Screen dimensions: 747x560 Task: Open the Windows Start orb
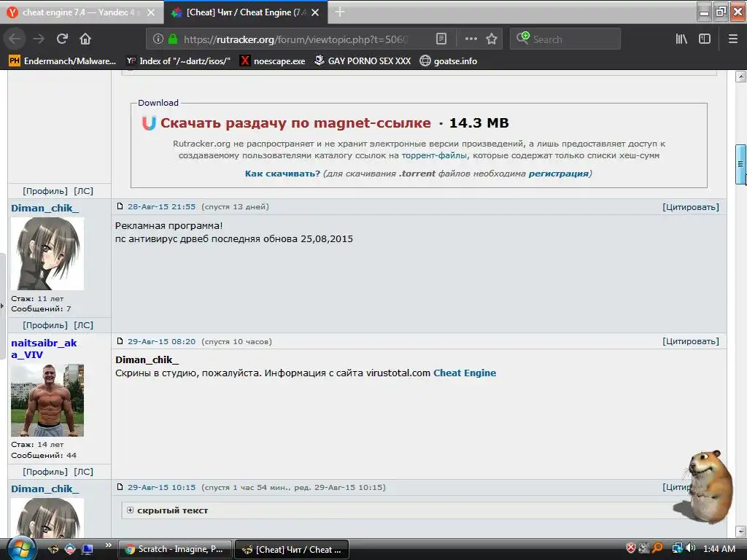pos(20,549)
